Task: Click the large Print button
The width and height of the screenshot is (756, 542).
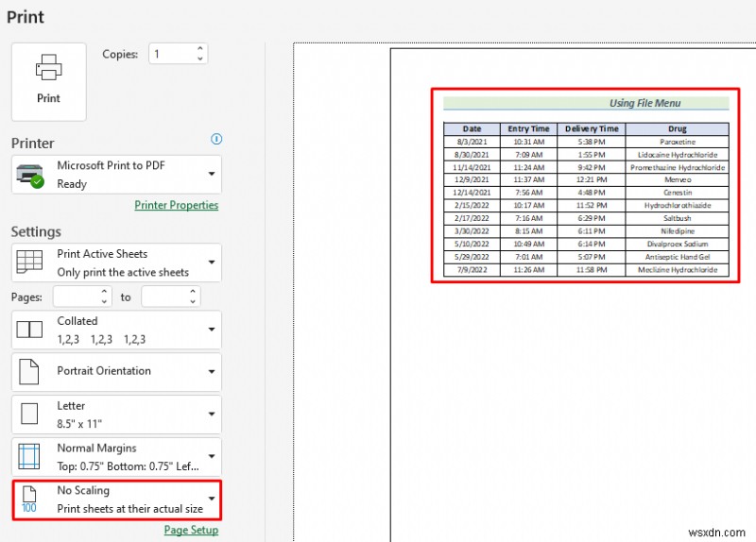Action: coord(49,81)
